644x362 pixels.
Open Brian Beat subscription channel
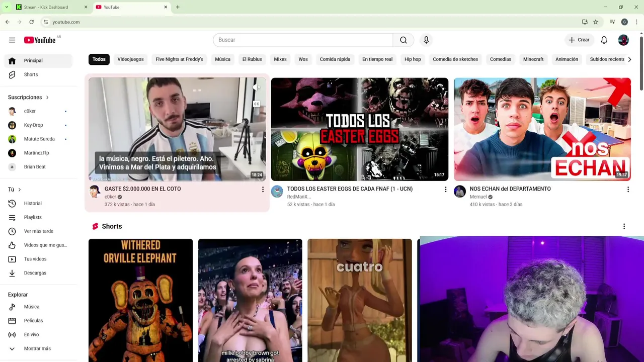(x=38, y=167)
